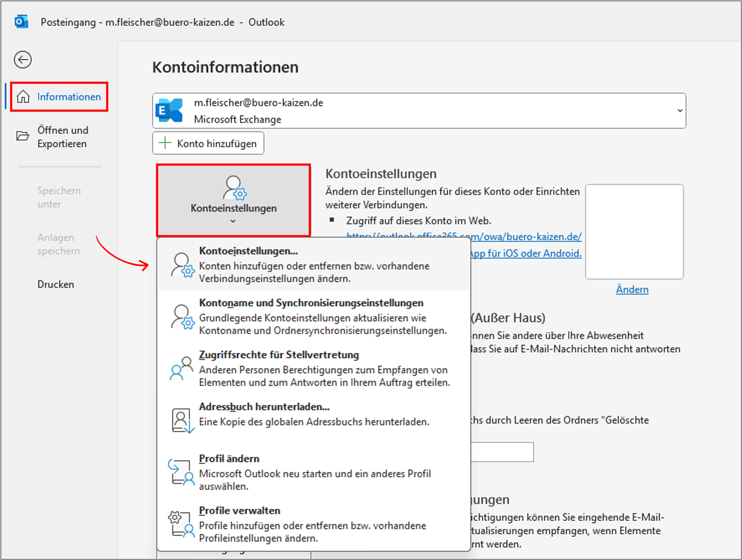Click the home icon beside Informationen

23,97
